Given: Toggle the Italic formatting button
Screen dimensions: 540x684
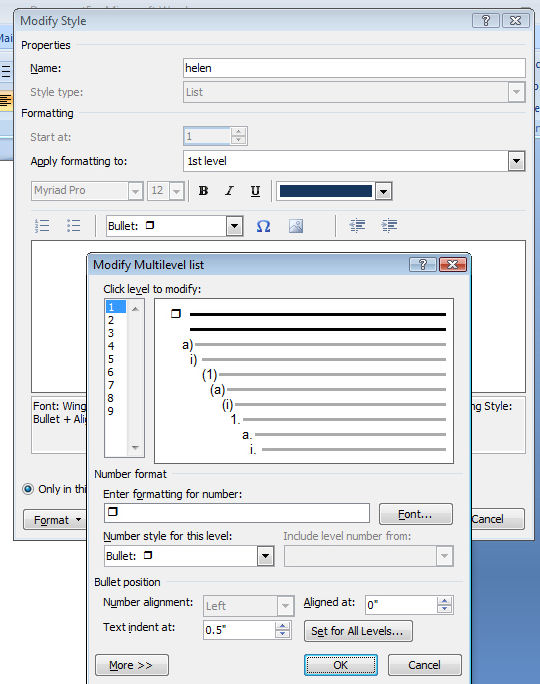Looking at the screenshot, I should point(229,191).
